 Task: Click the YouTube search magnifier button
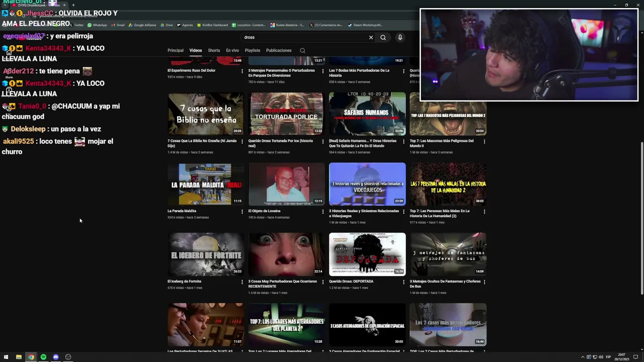383,37
